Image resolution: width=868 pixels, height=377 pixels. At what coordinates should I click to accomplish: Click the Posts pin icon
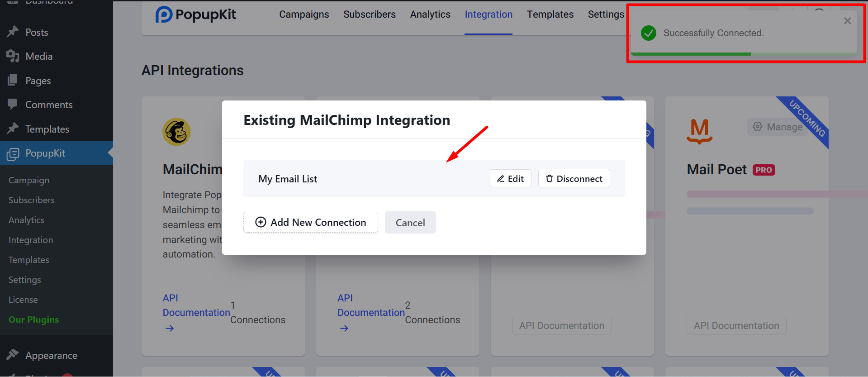click(x=13, y=32)
